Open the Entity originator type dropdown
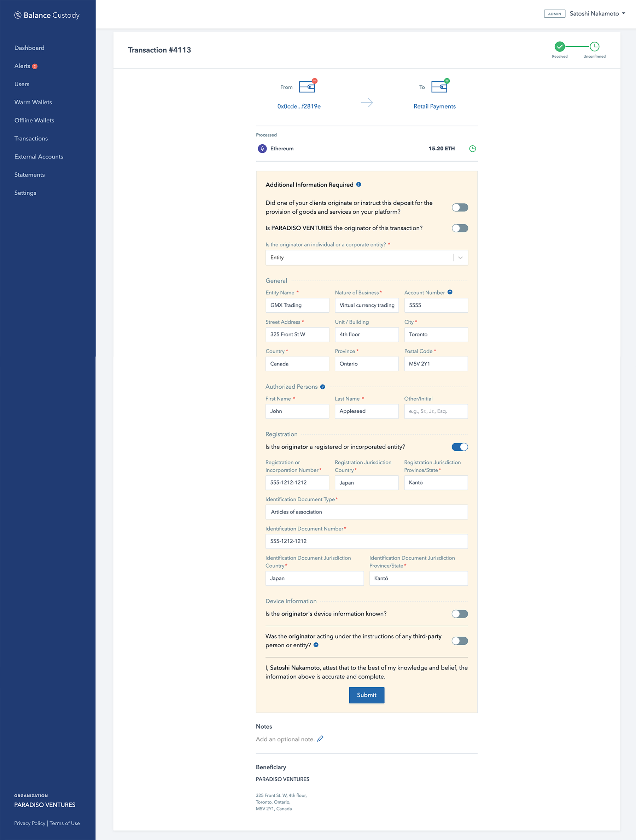This screenshot has height=840, width=636. 460,257
